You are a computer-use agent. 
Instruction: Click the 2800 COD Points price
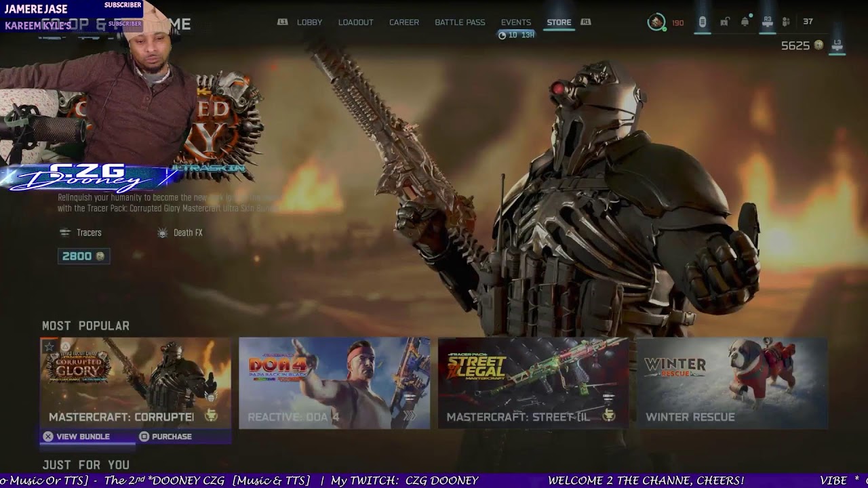[83, 256]
